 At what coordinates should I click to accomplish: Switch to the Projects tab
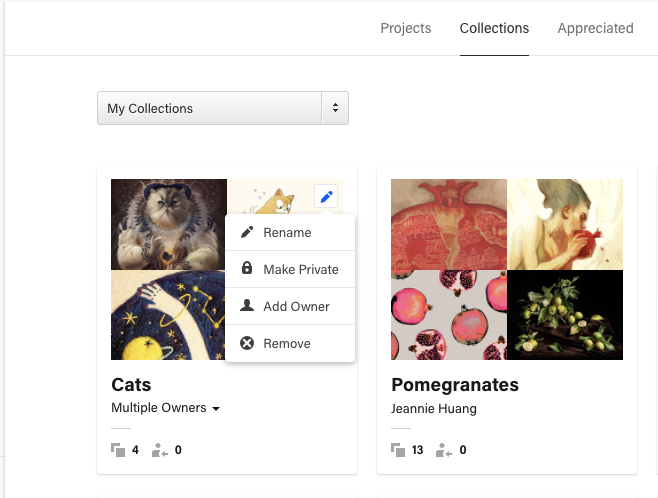(405, 28)
